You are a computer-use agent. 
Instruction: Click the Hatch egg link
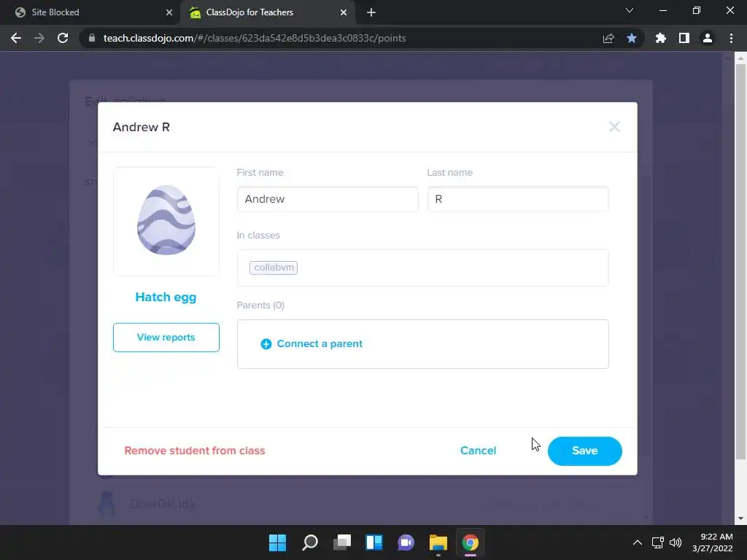(x=166, y=297)
